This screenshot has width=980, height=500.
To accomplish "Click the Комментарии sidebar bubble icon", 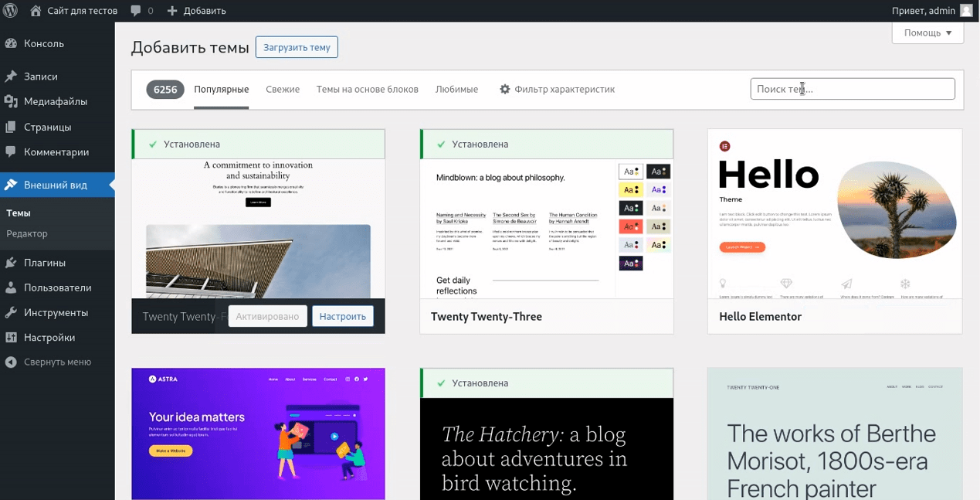I will [11, 152].
